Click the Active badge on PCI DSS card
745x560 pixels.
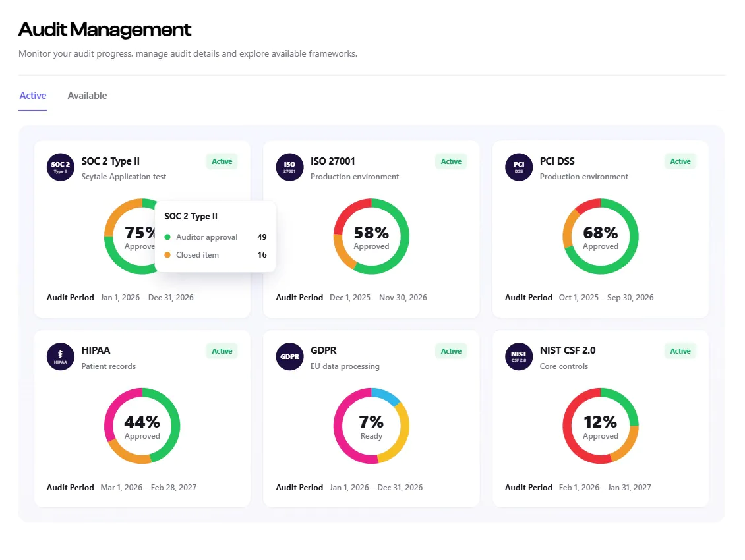(680, 161)
